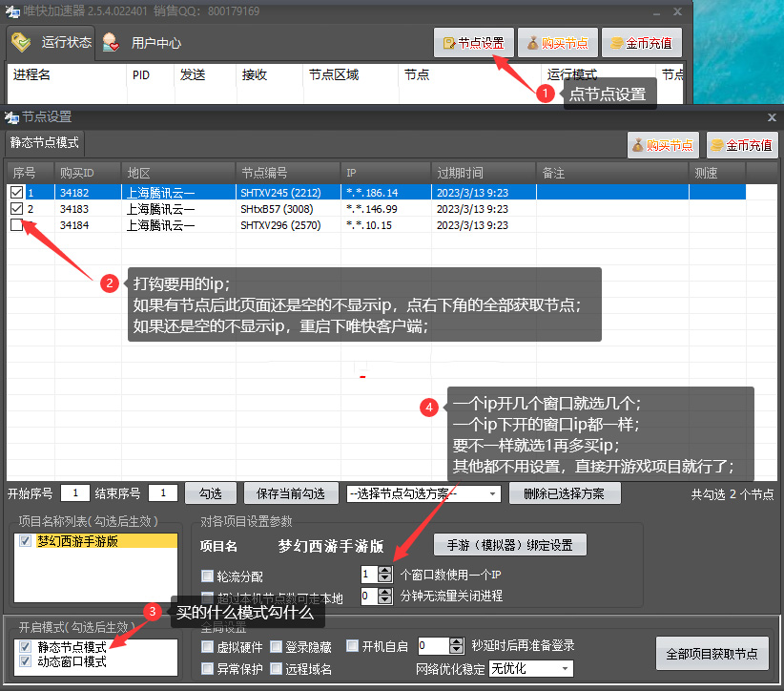Sort nodes by 节点编号 column header

[288, 173]
